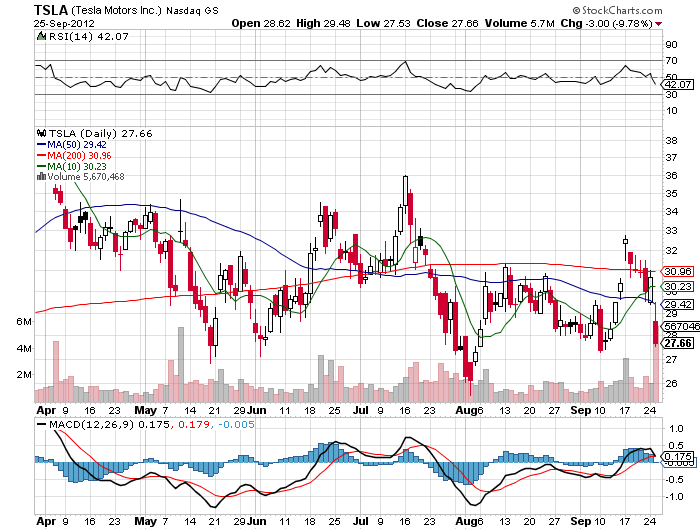Click the '1.0' MACD axis label
The height and width of the screenshot is (530, 700).
click(x=676, y=429)
